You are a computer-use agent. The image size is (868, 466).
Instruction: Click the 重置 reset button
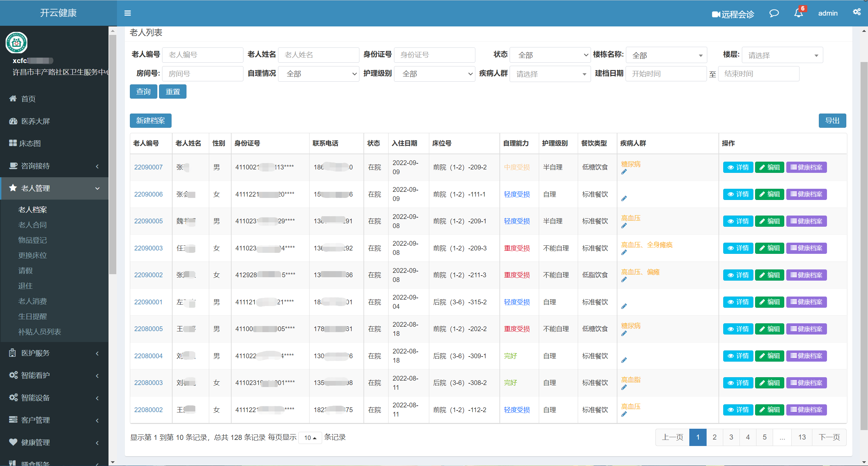pyautogui.click(x=173, y=92)
